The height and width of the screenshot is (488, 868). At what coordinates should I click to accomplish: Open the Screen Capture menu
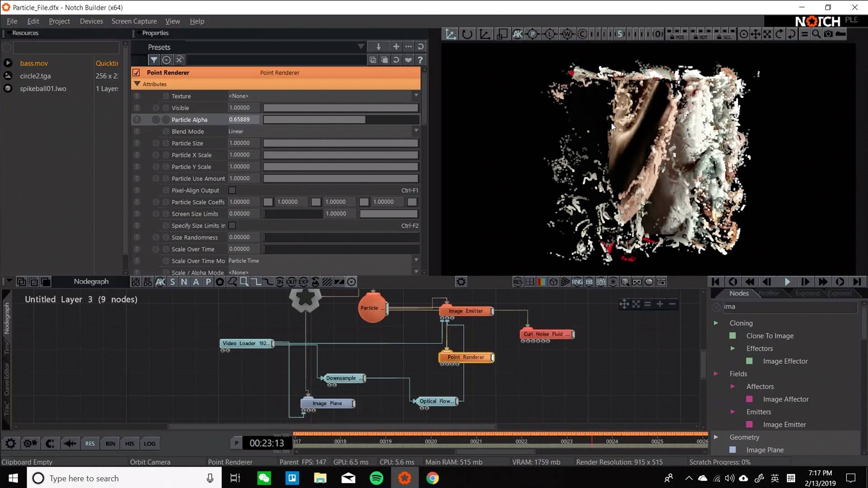click(134, 21)
